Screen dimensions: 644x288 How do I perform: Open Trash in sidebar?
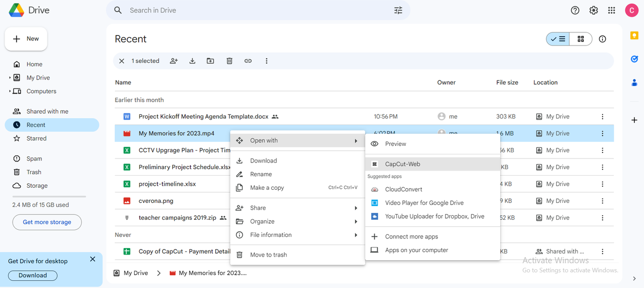click(x=52, y=172)
